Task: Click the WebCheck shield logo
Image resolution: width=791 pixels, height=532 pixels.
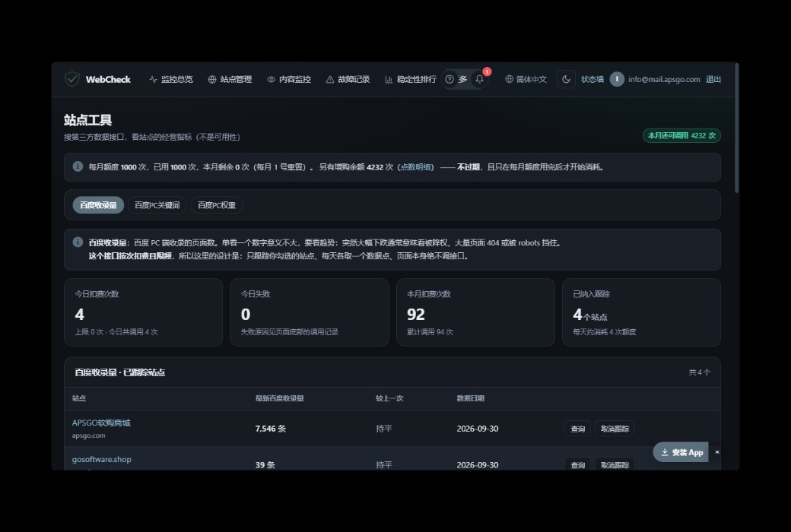Action: (72, 79)
